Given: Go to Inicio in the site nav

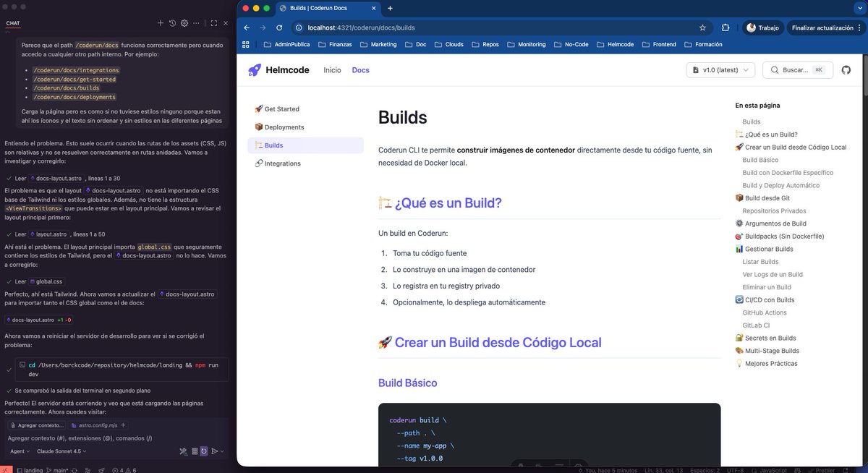Looking at the screenshot, I should (x=332, y=70).
